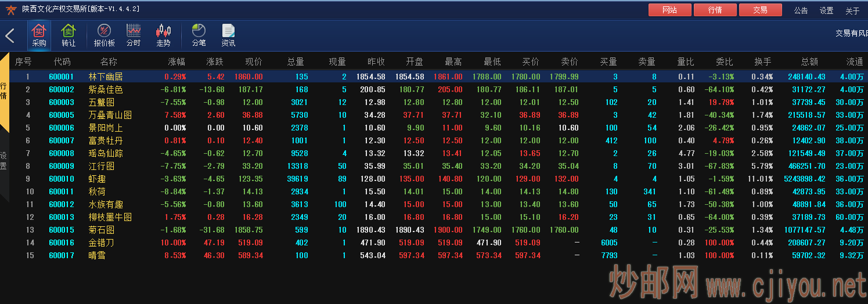Viewport: 868px width, 304px height.
Task: Click the red 交易 button
Action: 761,10
